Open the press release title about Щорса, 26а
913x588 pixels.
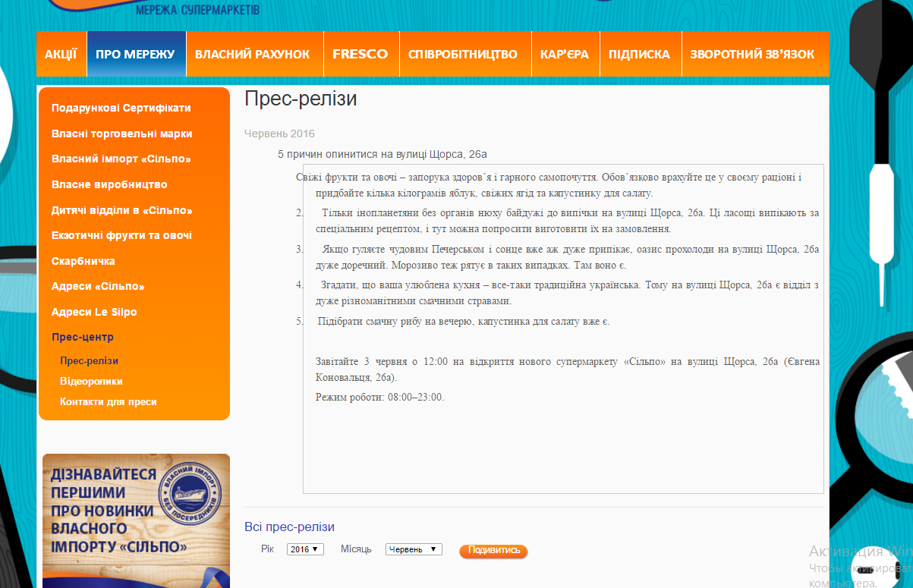(383, 154)
